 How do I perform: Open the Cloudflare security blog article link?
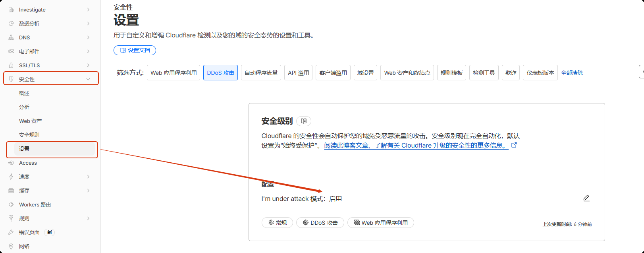point(416,145)
